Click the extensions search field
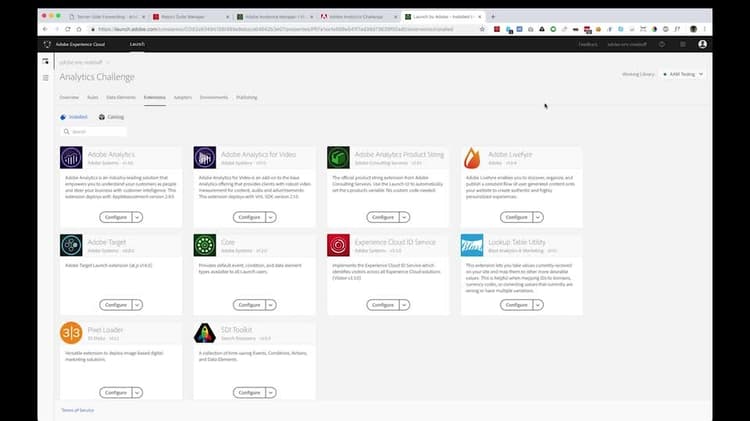This screenshot has height=421, width=750. click(x=94, y=132)
